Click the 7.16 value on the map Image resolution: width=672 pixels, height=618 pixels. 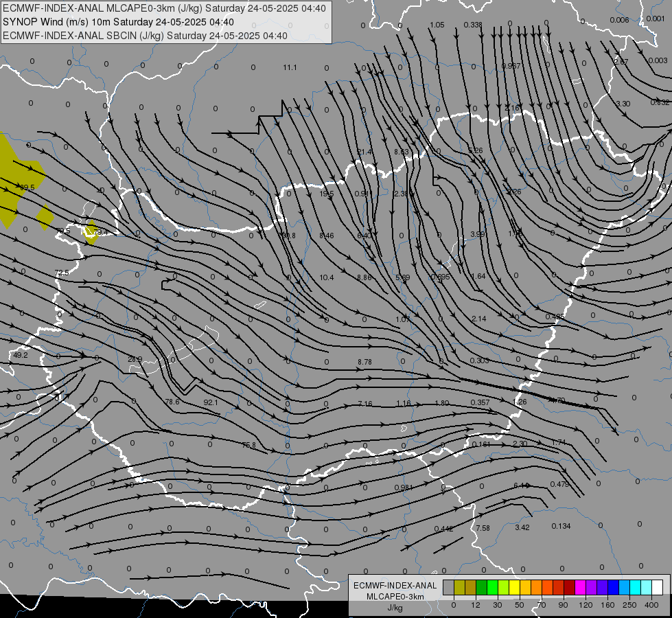pyautogui.click(x=364, y=404)
